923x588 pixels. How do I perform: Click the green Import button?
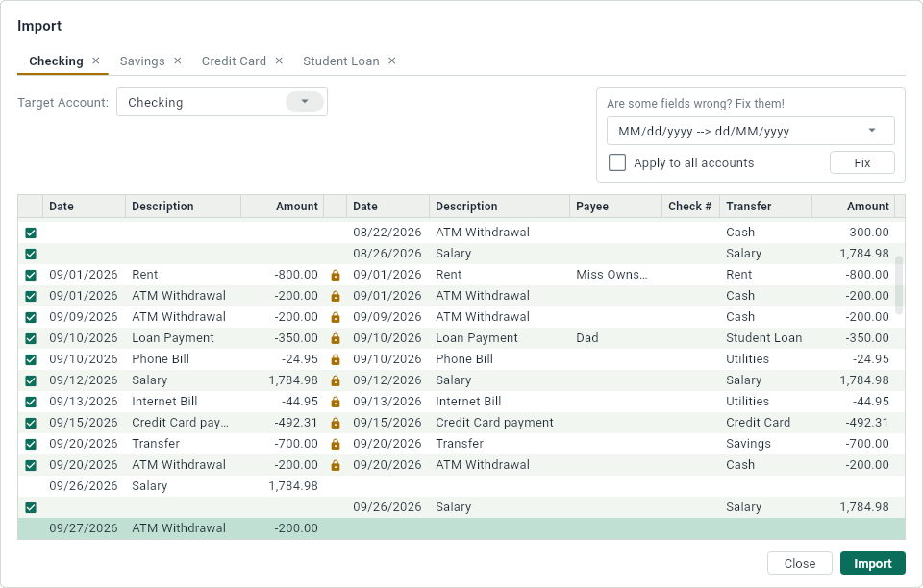coord(872,563)
